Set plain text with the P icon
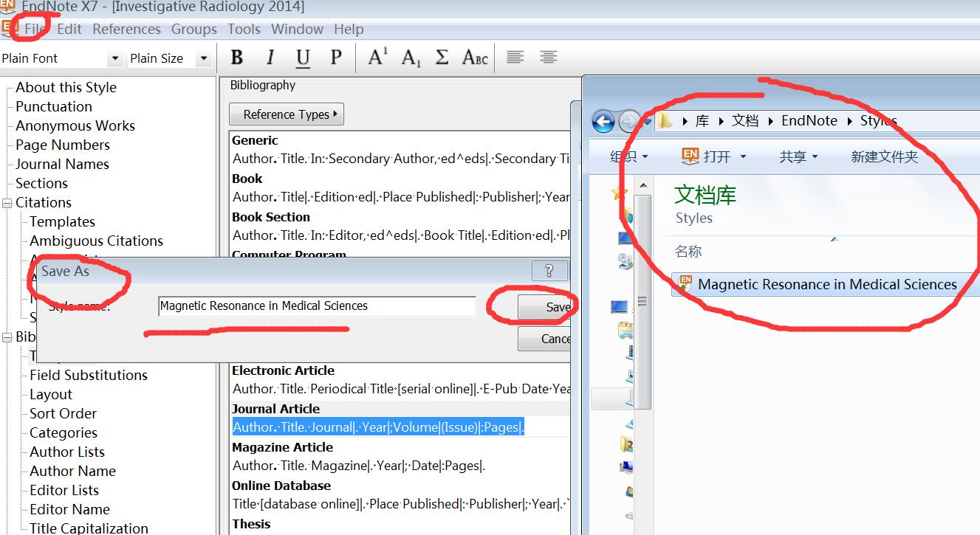Image resolution: width=980 pixels, height=535 pixels. [x=336, y=58]
